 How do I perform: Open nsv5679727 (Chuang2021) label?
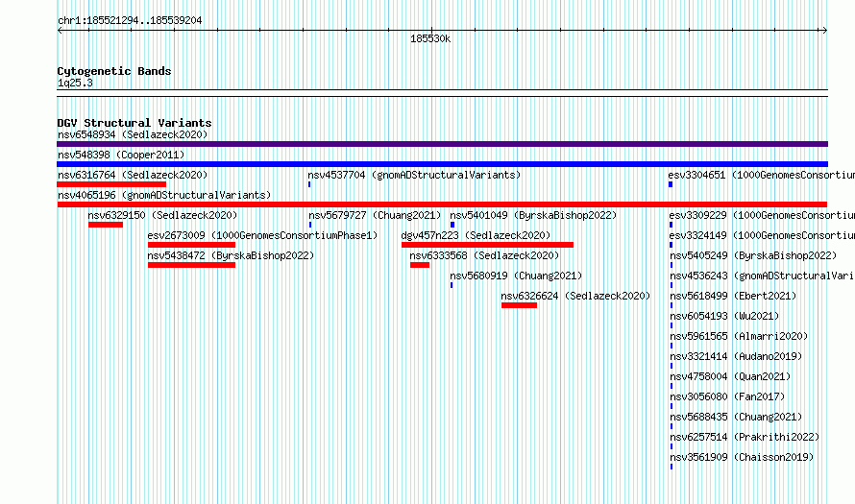[375, 215]
